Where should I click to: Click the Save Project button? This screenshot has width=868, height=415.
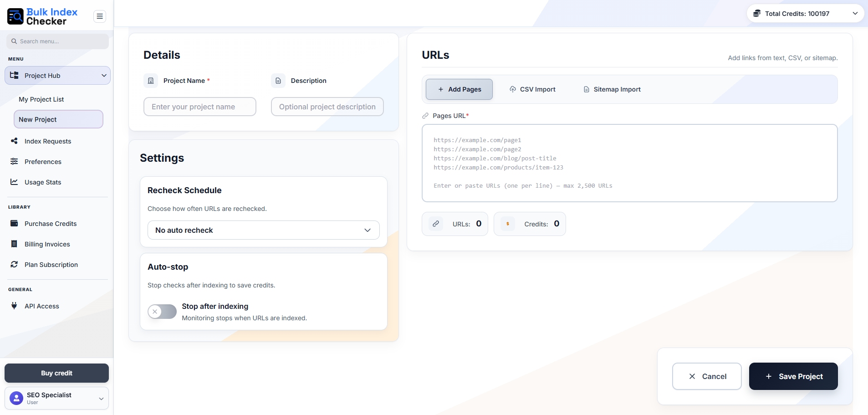pos(793,376)
